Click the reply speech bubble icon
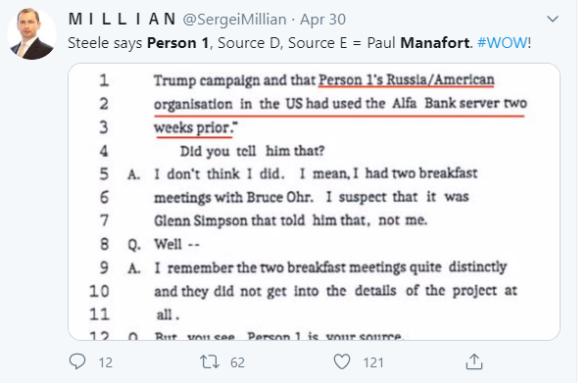The width and height of the screenshot is (588, 383). (77, 361)
